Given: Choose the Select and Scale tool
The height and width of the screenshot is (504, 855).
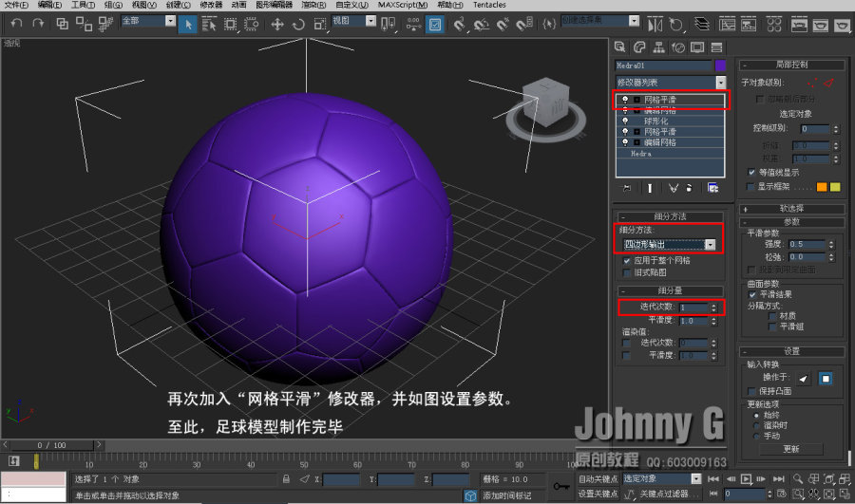Looking at the screenshot, I should tap(319, 24).
